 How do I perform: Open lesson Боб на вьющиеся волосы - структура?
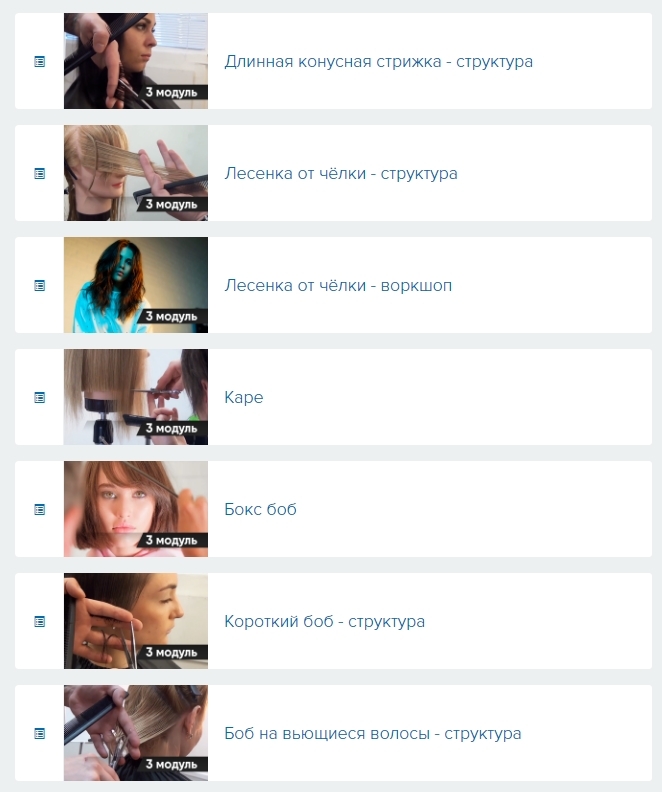pyautogui.click(x=373, y=733)
